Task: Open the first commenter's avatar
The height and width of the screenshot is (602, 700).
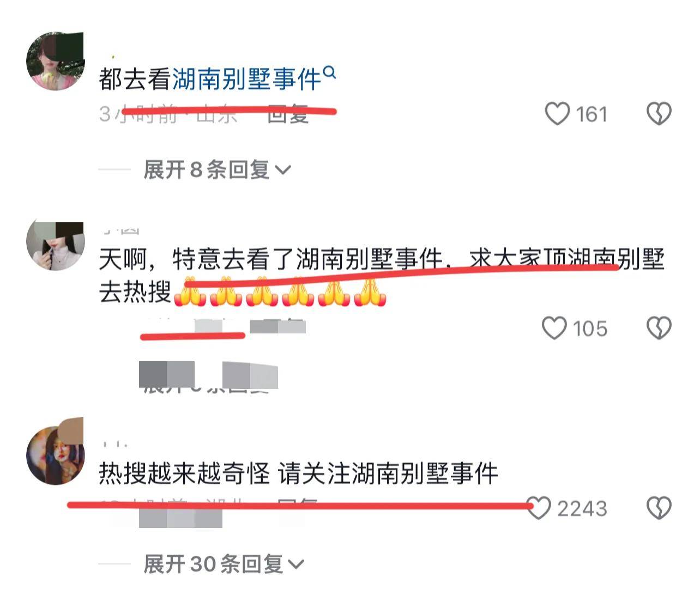Action: click(x=55, y=60)
